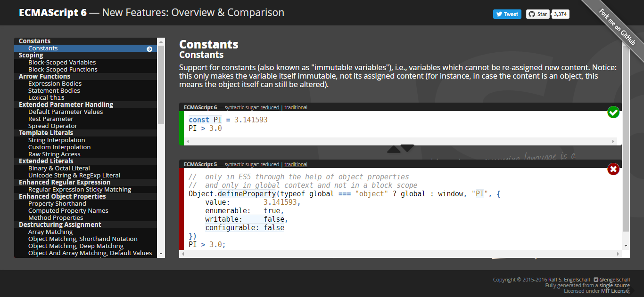Click the Twitter icon next to @engelschall
This screenshot has width=644, height=297.
coord(596,280)
